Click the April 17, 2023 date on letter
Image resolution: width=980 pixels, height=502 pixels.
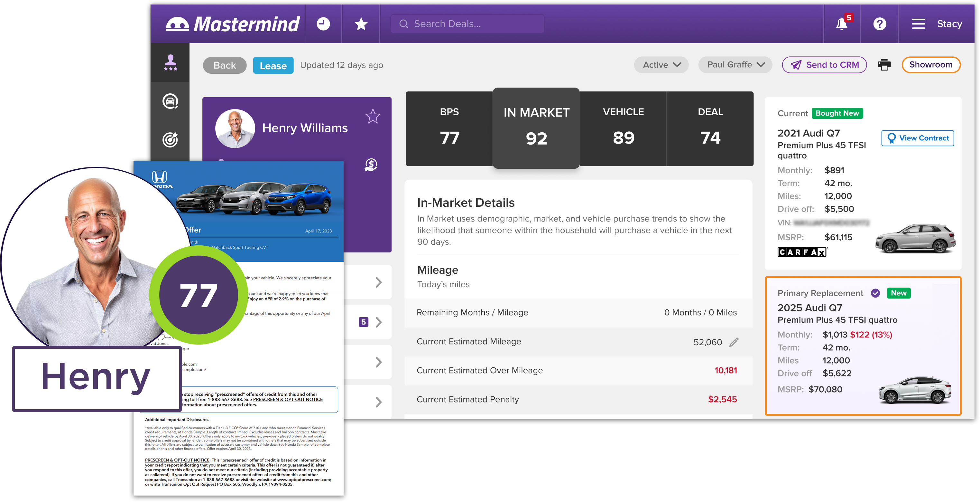(x=318, y=231)
